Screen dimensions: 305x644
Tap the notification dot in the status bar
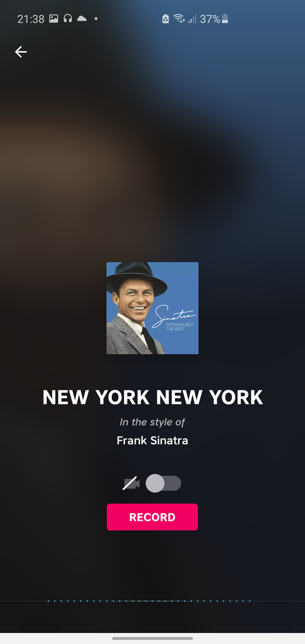click(96, 19)
